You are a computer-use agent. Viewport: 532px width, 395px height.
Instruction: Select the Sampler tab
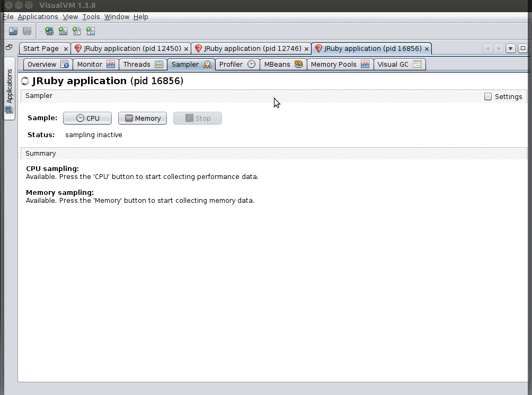pos(191,64)
